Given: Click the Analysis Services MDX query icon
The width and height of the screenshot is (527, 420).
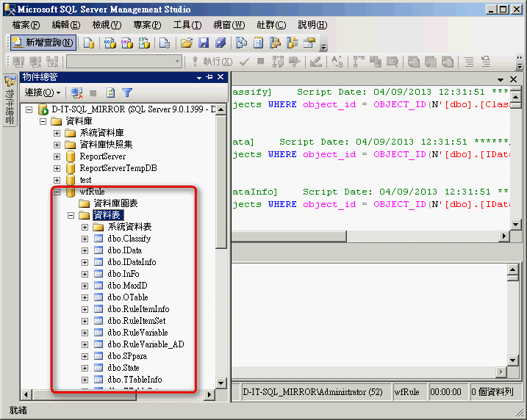Looking at the screenshot, I should tap(110, 43).
